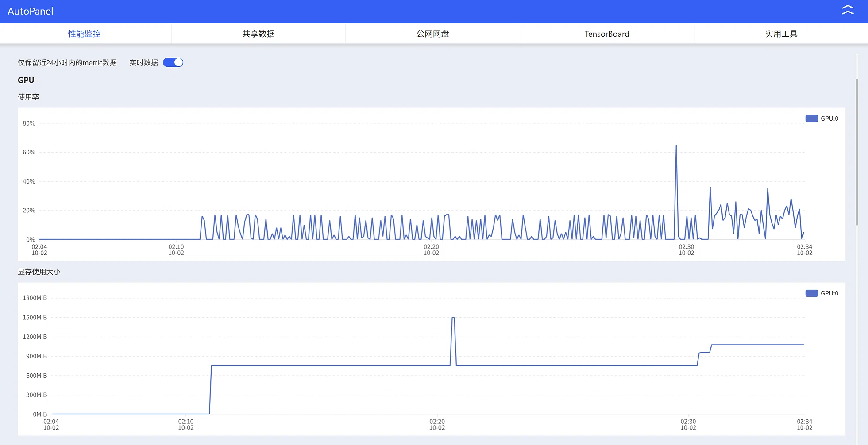Click the 1800MiB axis label
Screen dimensions: 868x445
[x=35, y=298]
